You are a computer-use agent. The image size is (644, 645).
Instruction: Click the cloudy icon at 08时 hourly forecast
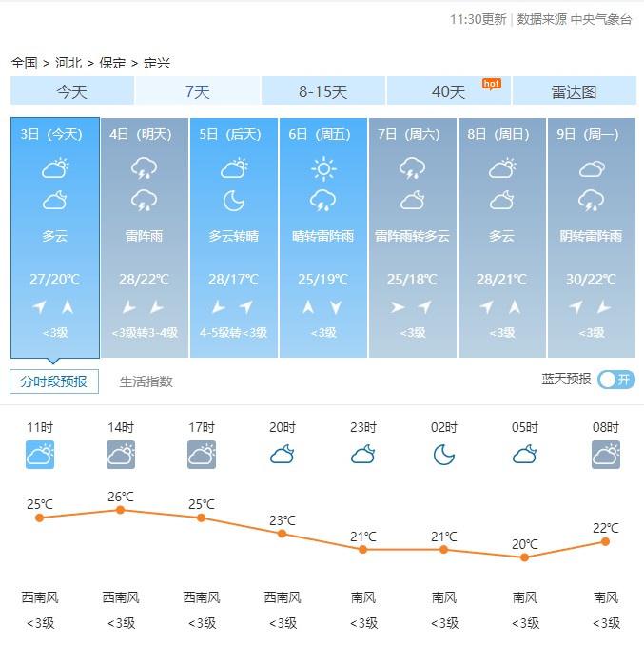(606, 455)
